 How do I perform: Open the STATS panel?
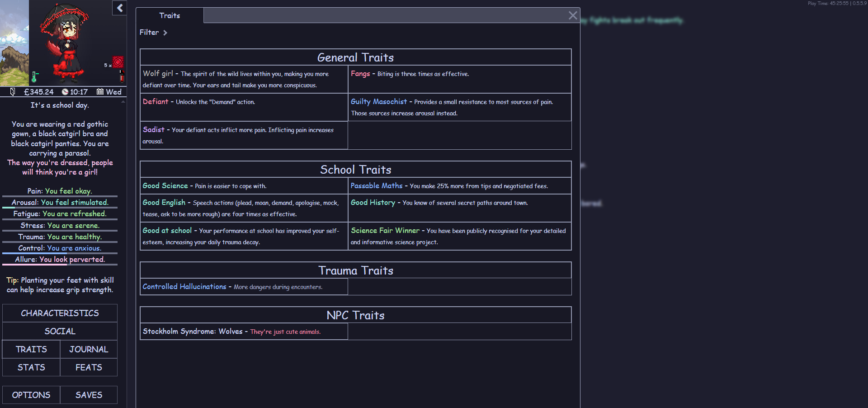pos(31,367)
